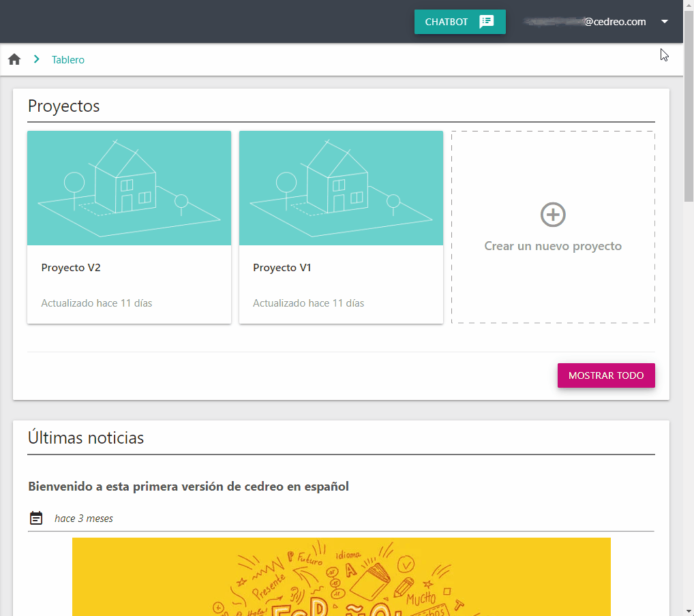Go to the home icon in breadcrumb
The width and height of the screenshot is (694, 616).
(14, 59)
